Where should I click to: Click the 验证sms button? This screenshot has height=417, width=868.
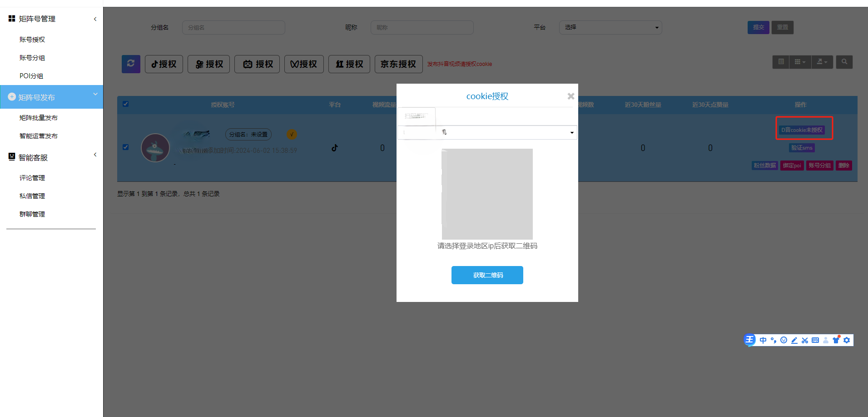[802, 148]
